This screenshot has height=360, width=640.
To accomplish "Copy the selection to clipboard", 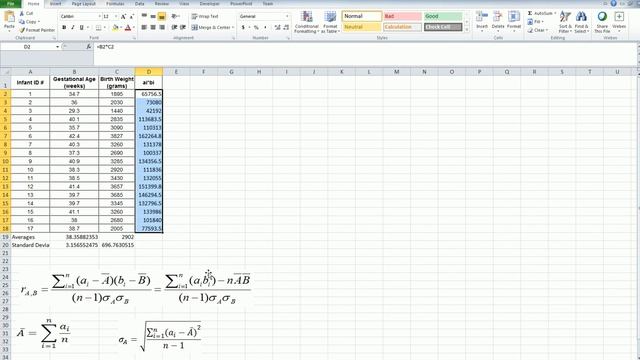I will [29, 22].
